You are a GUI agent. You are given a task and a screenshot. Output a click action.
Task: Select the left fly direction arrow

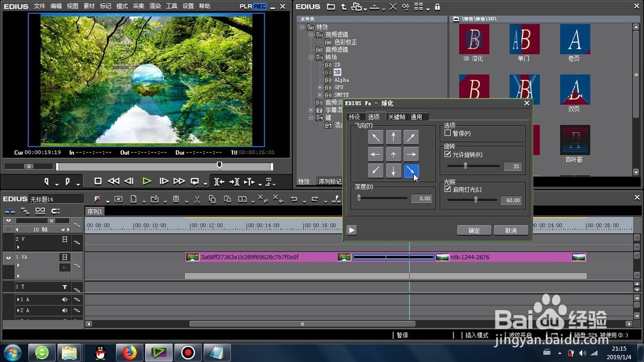[x=375, y=154]
